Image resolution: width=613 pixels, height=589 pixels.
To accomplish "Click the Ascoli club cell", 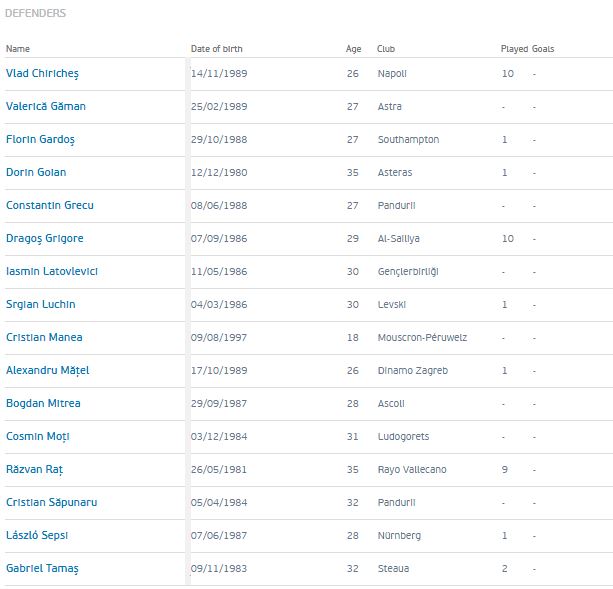I will [391, 403].
